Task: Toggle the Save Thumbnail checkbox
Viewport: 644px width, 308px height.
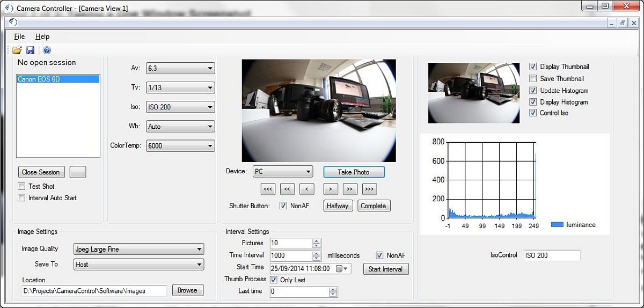Action: 533,78
